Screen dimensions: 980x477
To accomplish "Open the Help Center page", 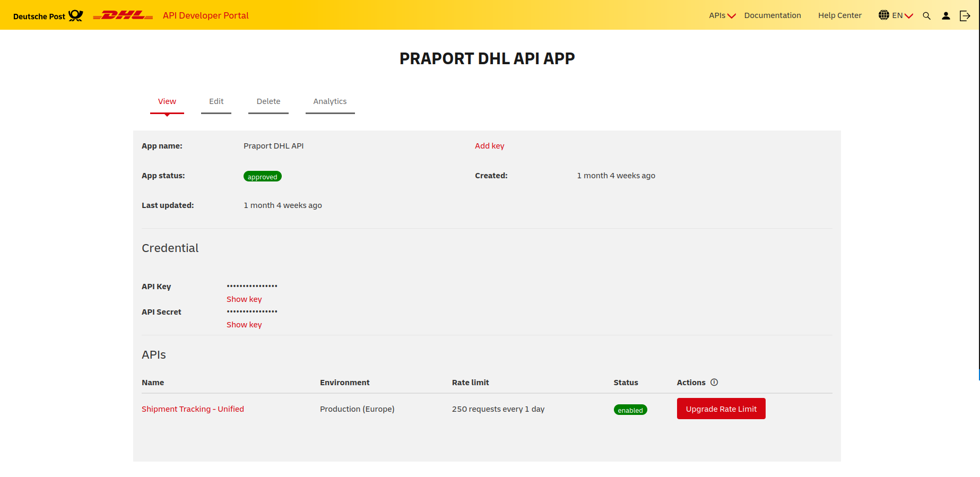I will click(x=839, y=15).
